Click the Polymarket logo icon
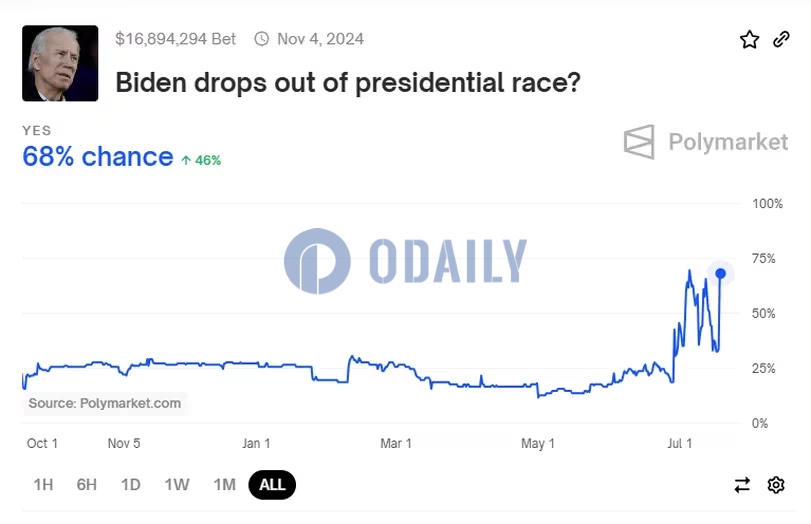811x524 pixels. point(639,142)
